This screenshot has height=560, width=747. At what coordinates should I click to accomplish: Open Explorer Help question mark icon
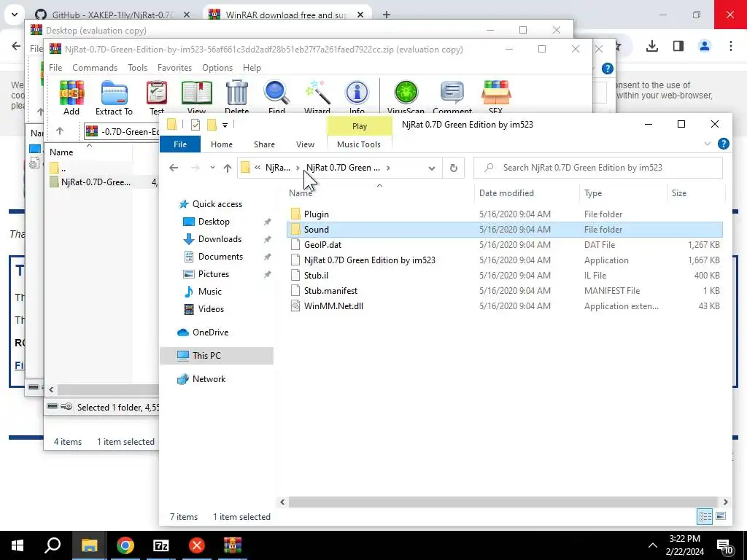(723, 144)
